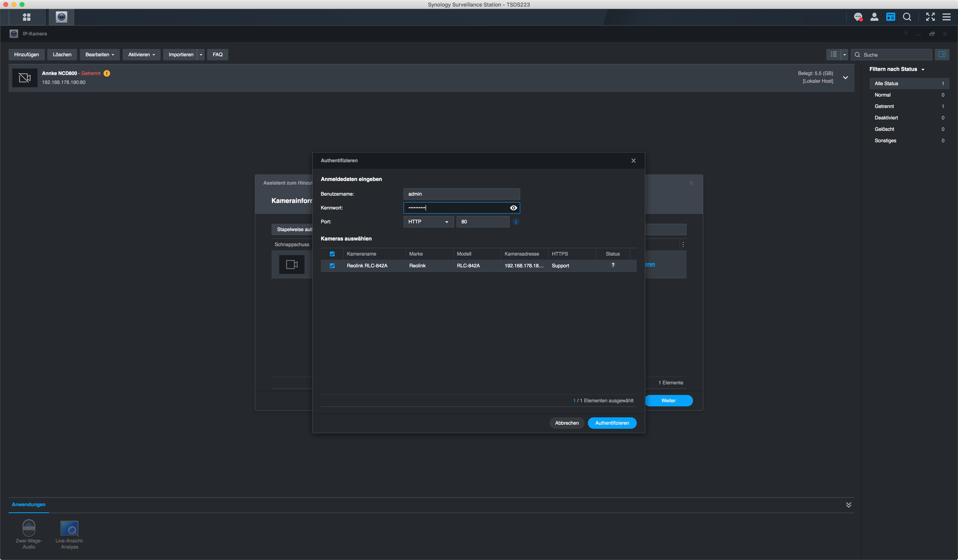Uncheck the Reolink RLC-842A camera checkbox
The width and height of the screenshot is (958, 560).
[x=332, y=266]
